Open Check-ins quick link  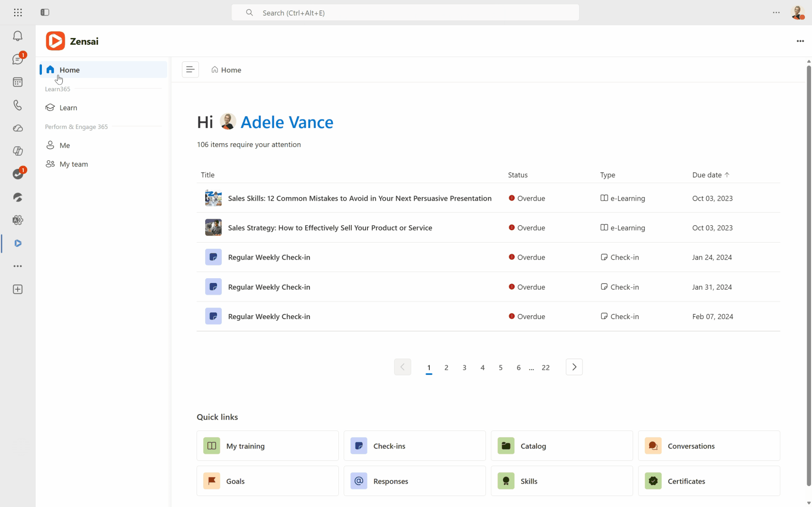tap(415, 446)
